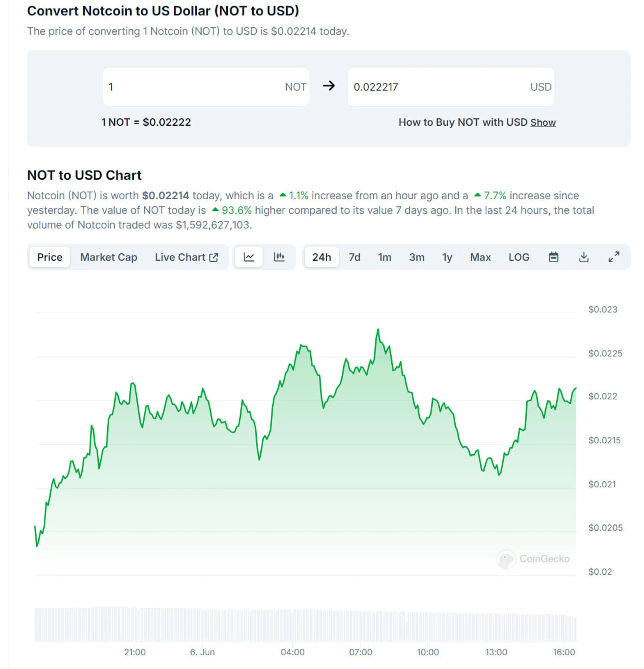Switch to the Price tab
The height and width of the screenshot is (669, 644).
[x=50, y=257]
